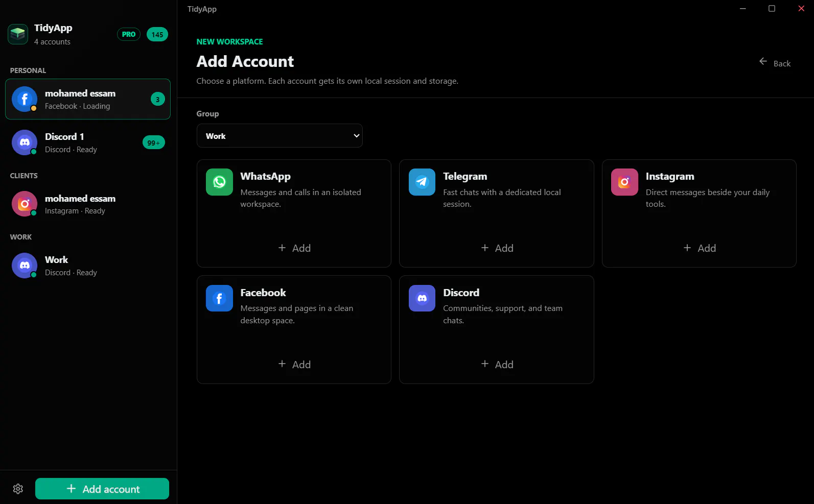This screenshot has height=504, width=814.
Task: Open the Group dropdown showing Work
Action: coord(280,136)
